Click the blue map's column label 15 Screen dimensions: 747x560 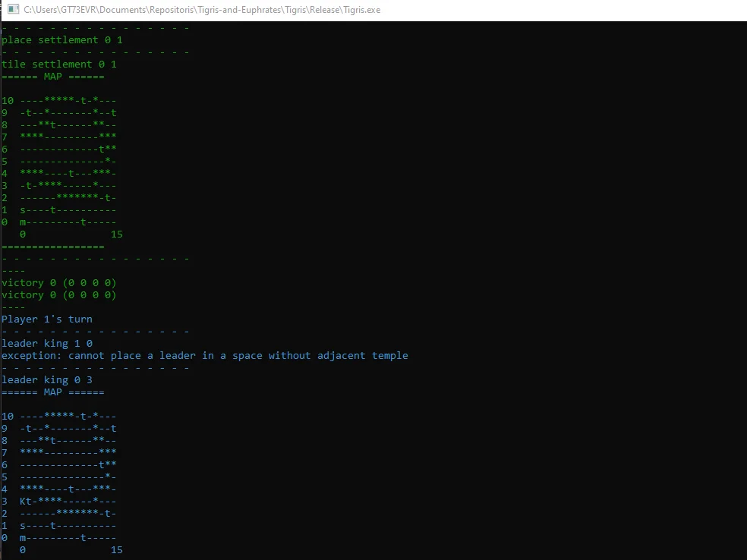117,550
